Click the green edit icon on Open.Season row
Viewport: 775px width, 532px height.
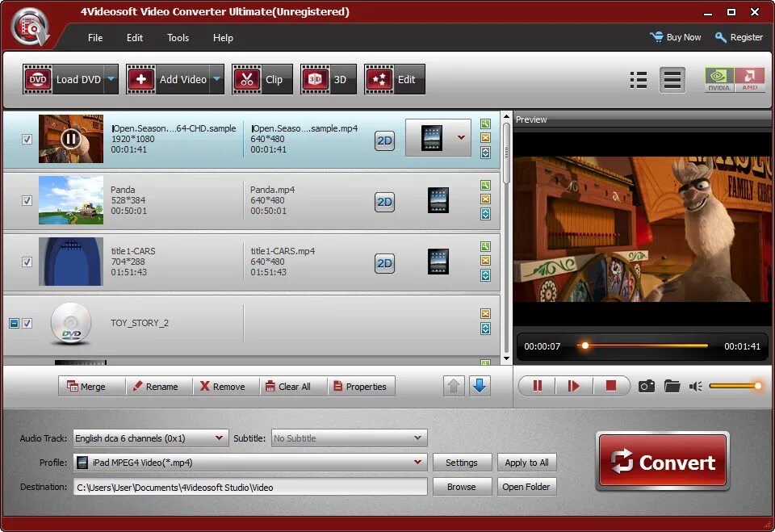click(485, 124)
